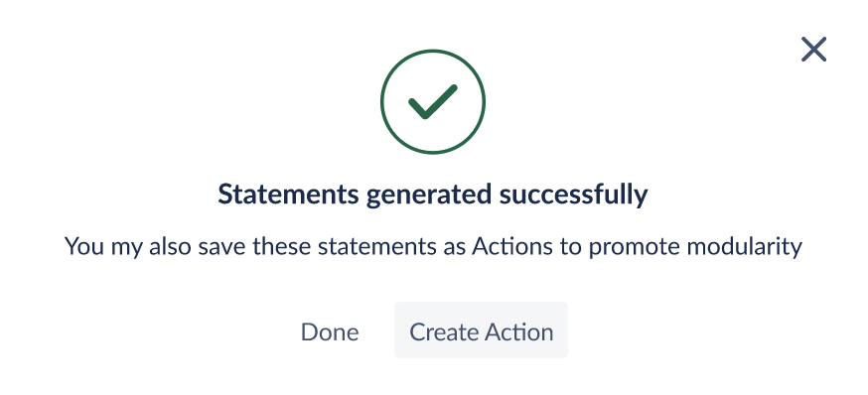Click the green success checkmark icon

[x=433, y=102]
